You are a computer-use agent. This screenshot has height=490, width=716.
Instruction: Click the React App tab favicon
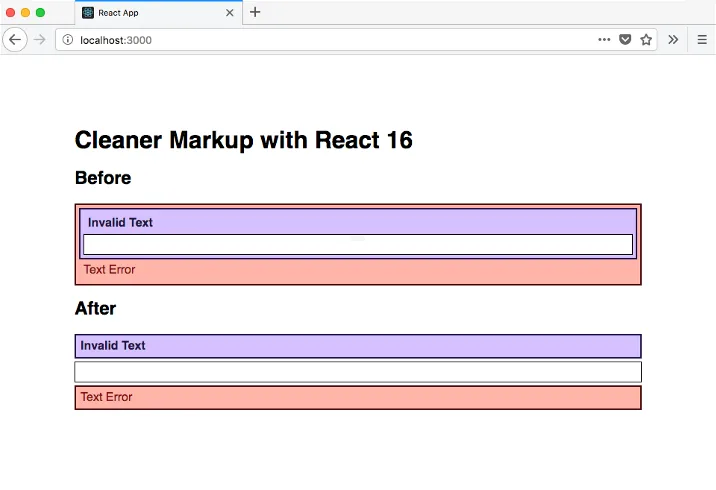88,13
